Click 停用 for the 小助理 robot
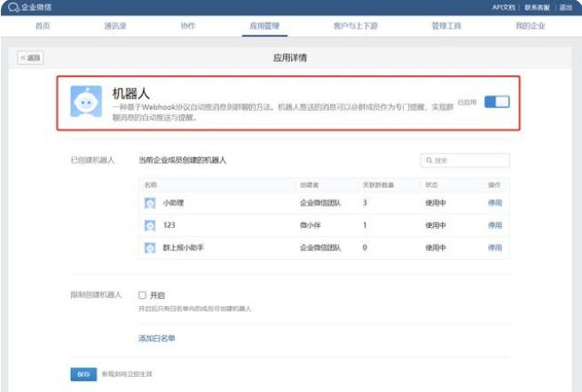582x392 pixels. tap(494, 203)
